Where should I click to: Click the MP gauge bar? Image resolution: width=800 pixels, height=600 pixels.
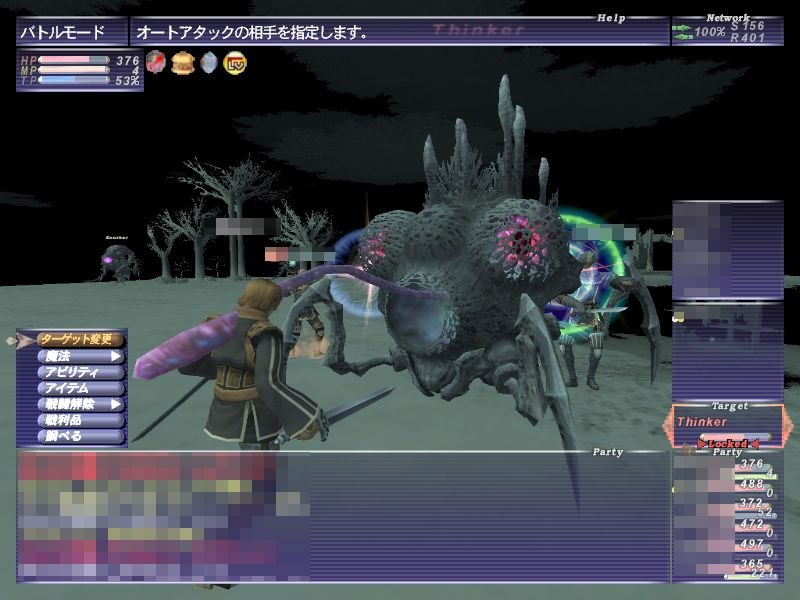74,70
